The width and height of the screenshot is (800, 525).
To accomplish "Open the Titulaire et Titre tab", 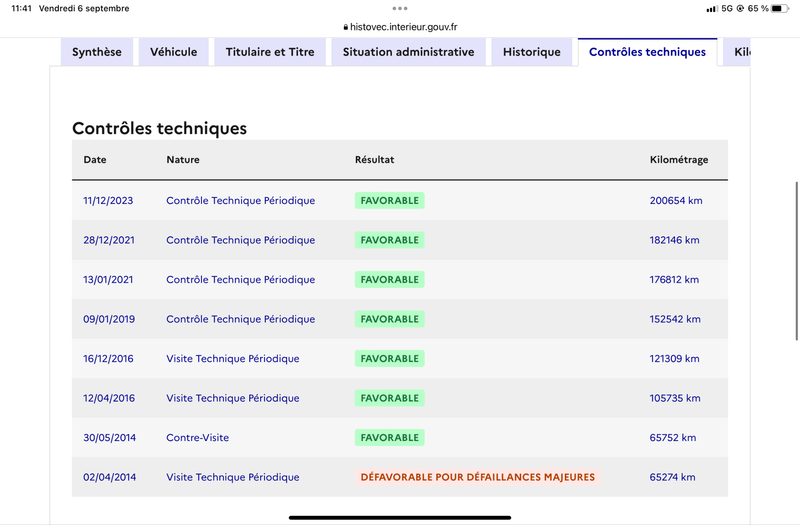I will (270, 52).
